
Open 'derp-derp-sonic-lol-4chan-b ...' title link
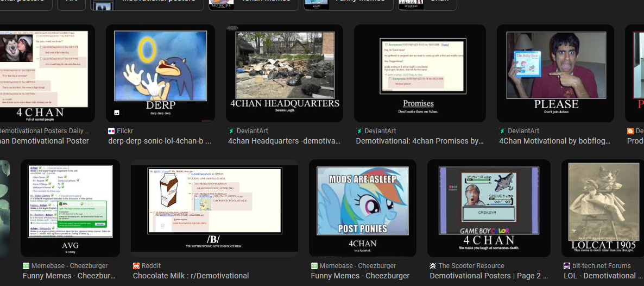coord(160,141)
